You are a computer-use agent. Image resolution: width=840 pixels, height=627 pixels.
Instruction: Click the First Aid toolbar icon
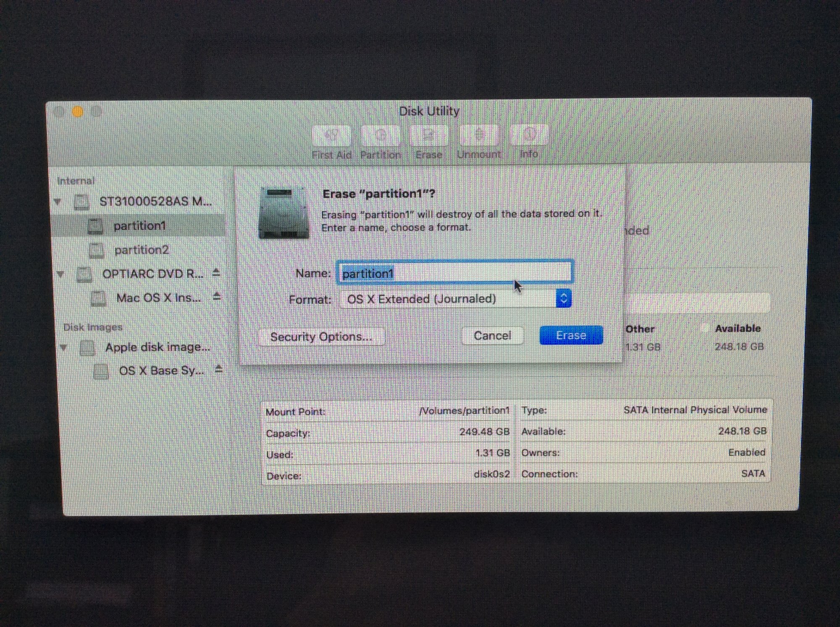[x=331, y=136]
